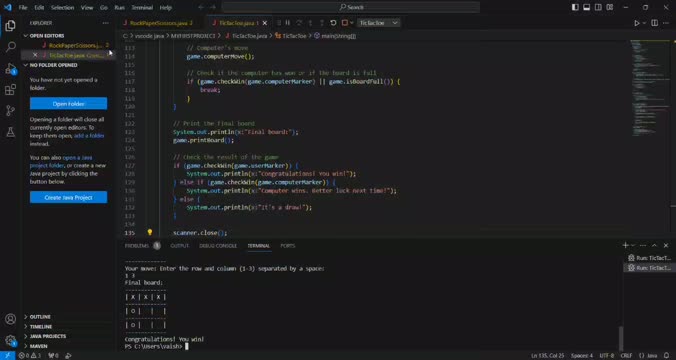Toggle the secondary side bar layout icon
676x360 pixels.
click(598, 7)
